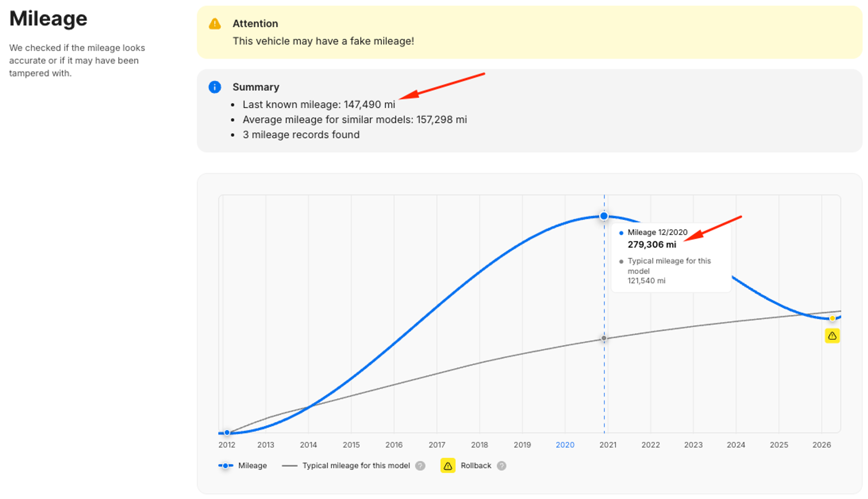Screen dimensions: 868x499
Task: Click the blue Summary info icon
Action: [x=215, y=87]
